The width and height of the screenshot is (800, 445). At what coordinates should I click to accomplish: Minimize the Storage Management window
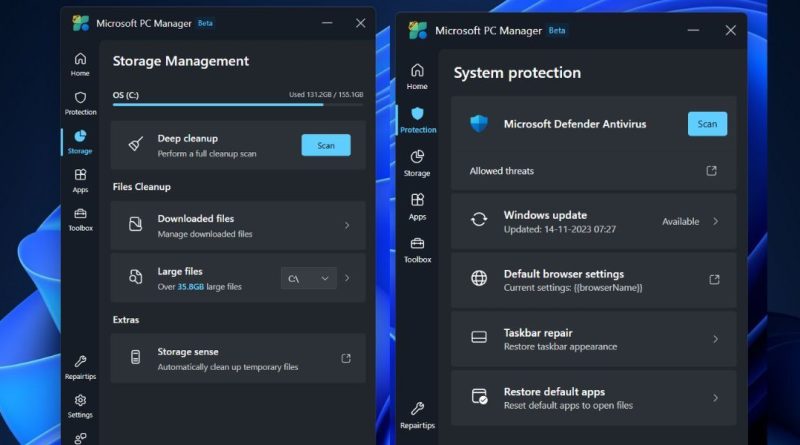pos(327,23)
